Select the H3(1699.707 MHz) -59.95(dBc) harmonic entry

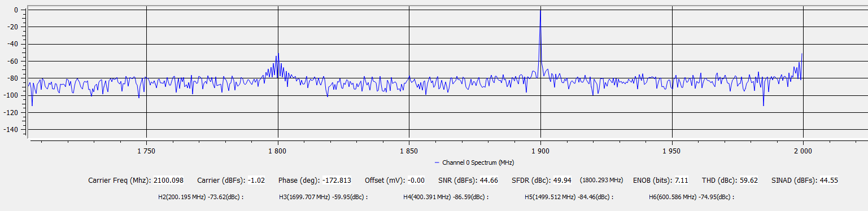pos(324,197)
